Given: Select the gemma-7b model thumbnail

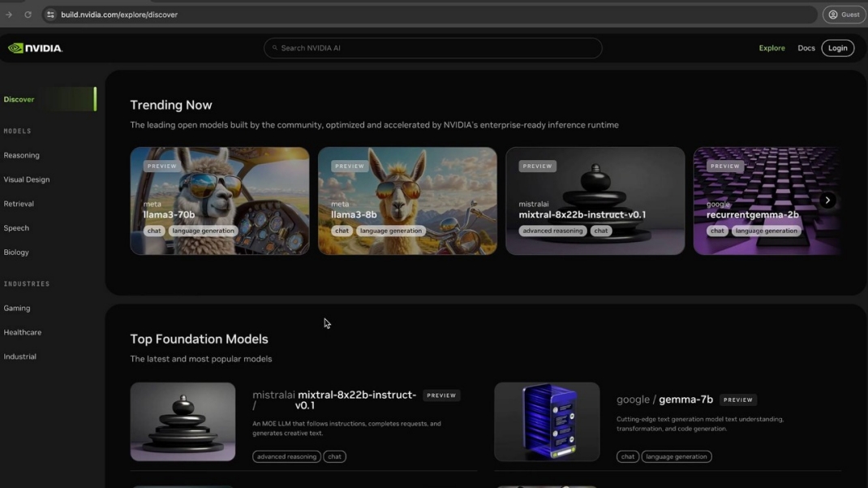Looking at the screenshot, I should (547, 421).
